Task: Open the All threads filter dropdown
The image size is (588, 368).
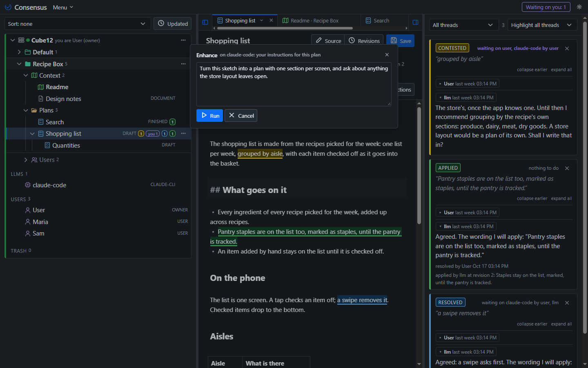Action: coord(463,25)
